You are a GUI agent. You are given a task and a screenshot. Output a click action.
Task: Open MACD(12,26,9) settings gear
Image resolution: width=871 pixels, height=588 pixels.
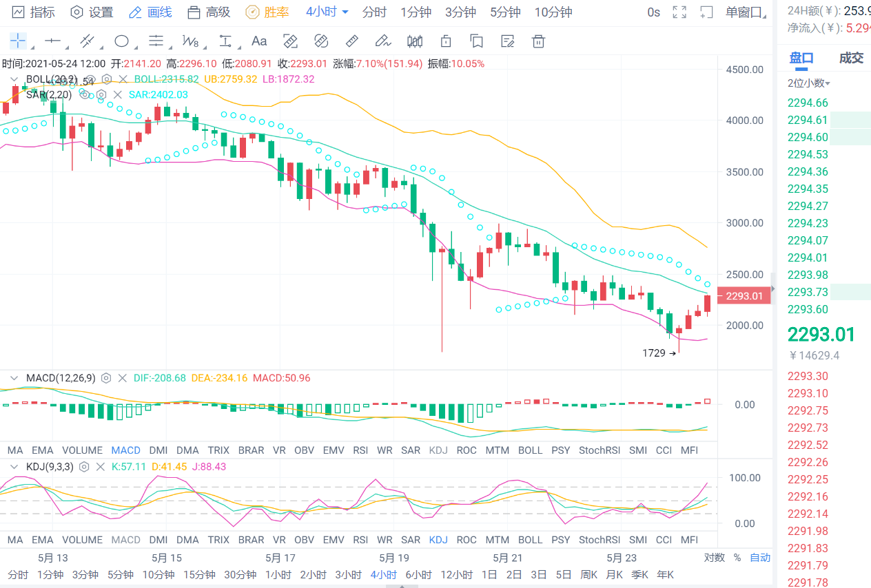pos(106,378)
